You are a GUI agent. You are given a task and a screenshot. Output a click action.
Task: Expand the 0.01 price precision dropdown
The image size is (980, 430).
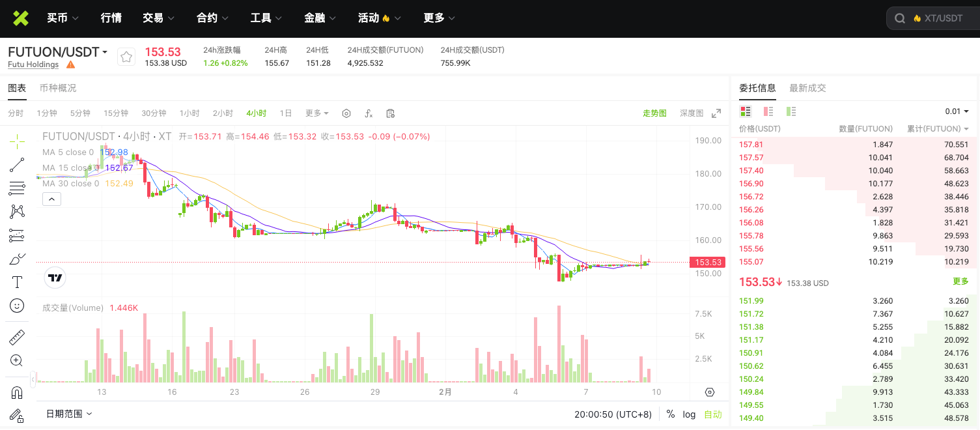click(x=957, y=111)
